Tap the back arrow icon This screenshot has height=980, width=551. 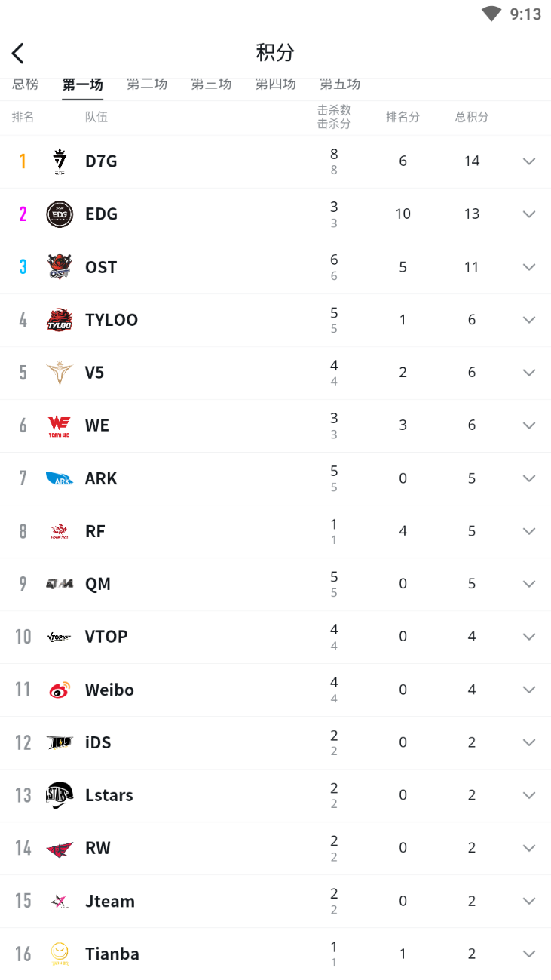point(18,53)
